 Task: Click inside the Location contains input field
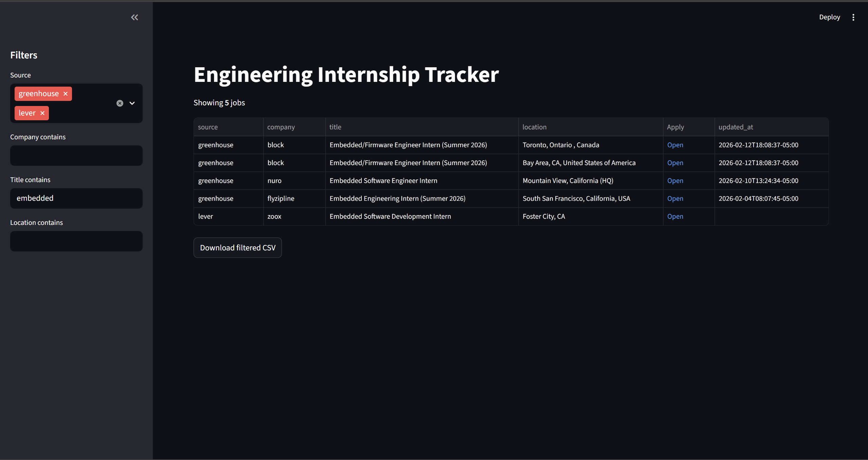[76, 241]
